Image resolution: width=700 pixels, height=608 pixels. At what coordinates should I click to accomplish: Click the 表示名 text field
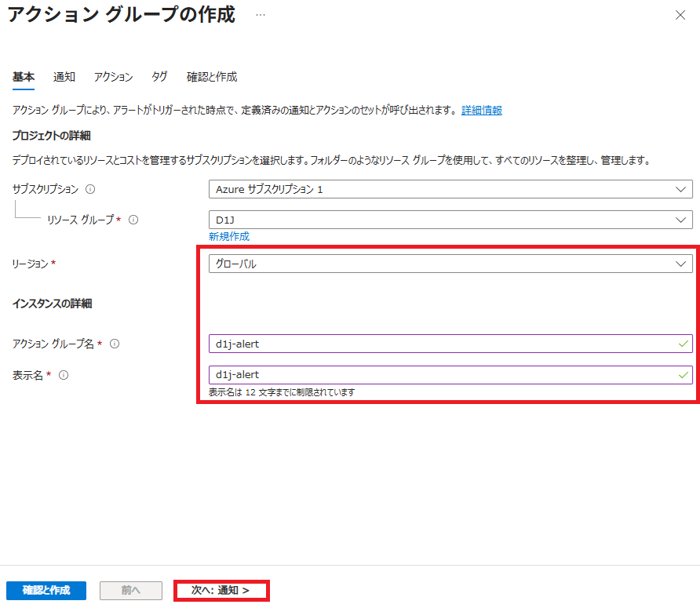(439, 375)
